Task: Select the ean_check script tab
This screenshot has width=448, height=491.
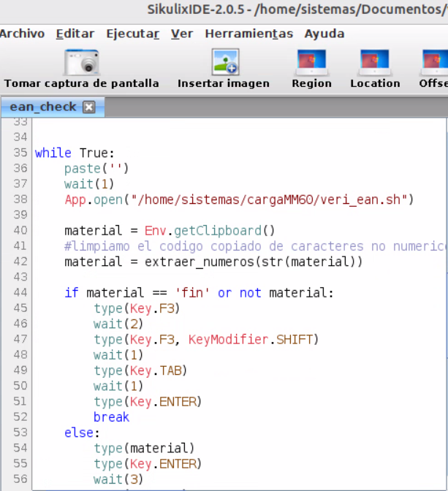Action: coord(43,107)
